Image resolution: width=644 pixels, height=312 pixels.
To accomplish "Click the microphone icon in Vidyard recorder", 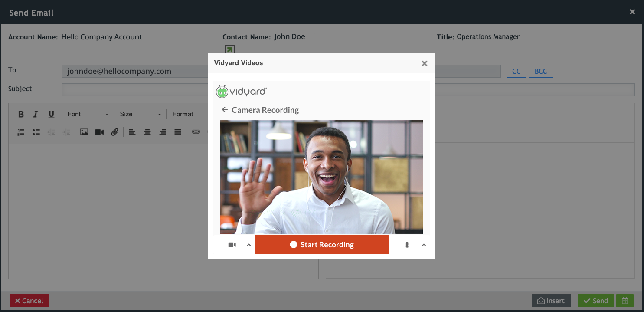I will click(x=407, y=244).
